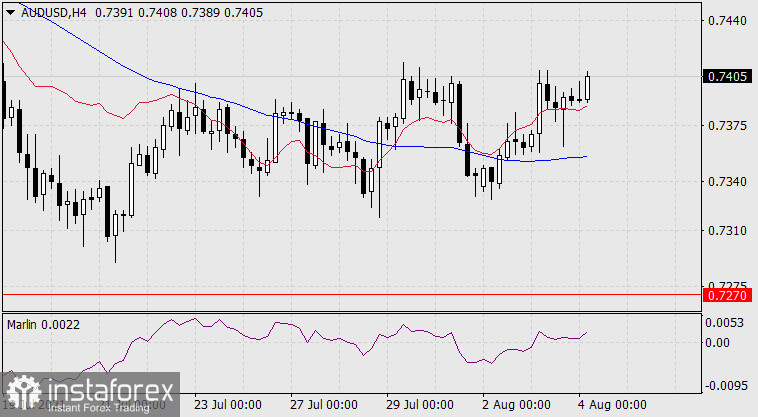The image size is (758, 417).
Task: Click the triangle arrow beside AUDUSD,H4
Action: (x=11, y=10)
